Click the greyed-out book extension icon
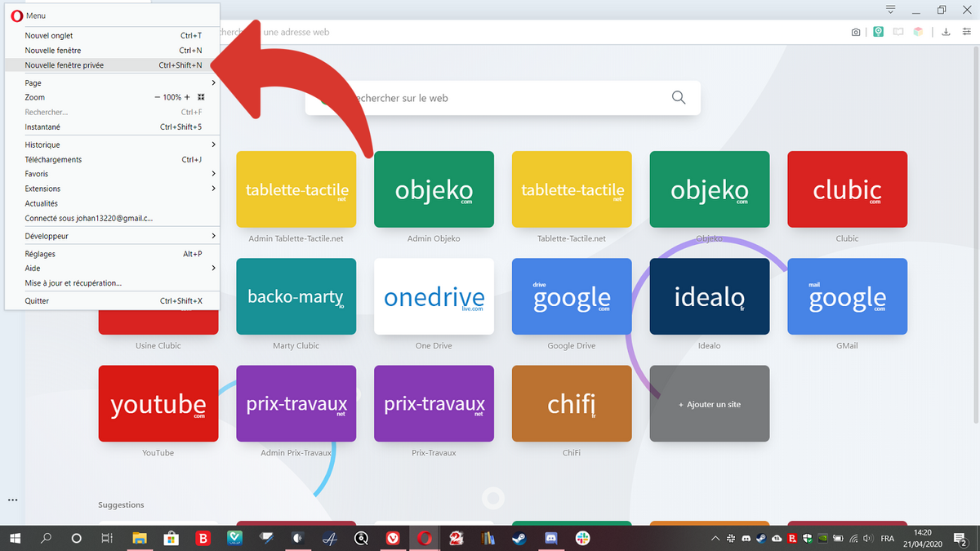 [898, 33]
